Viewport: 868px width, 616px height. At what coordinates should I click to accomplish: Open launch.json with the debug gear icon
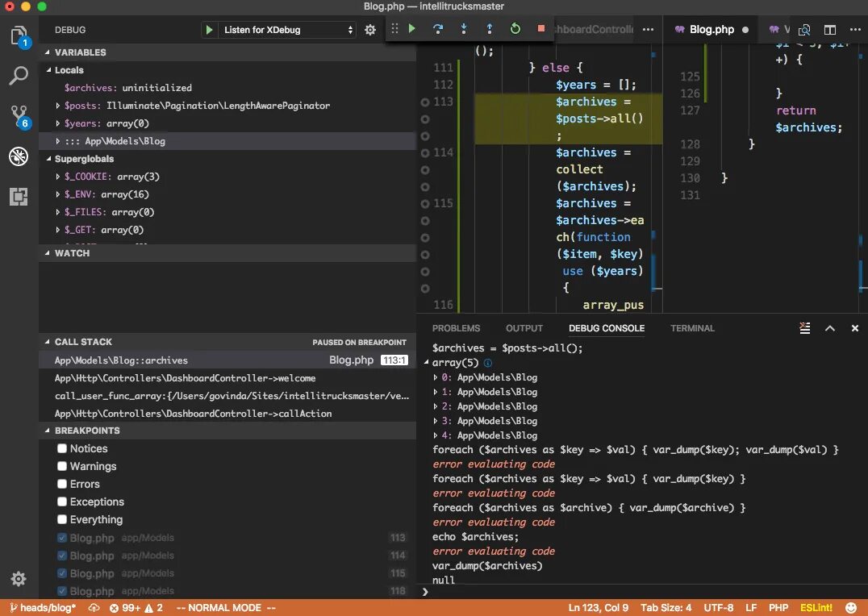coord(370,30)
